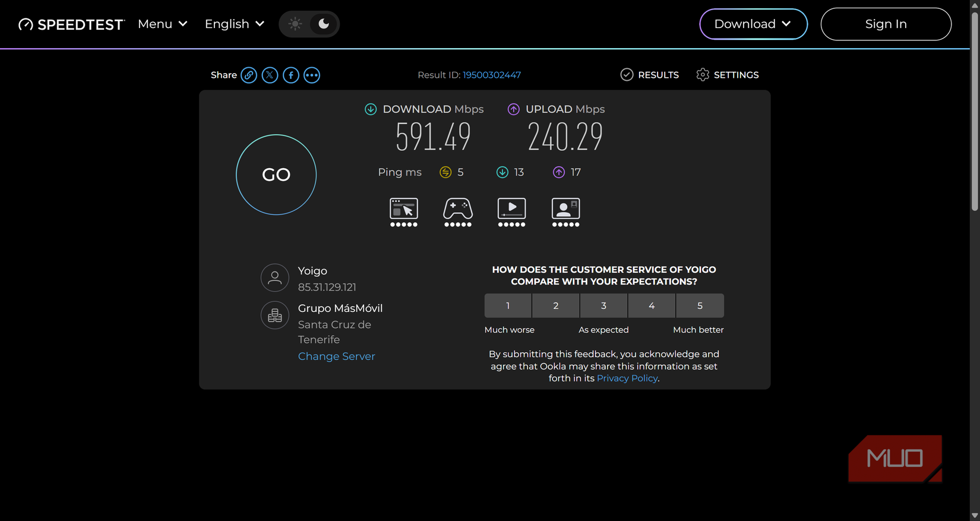Select the web browsing rating icon

(404, 212)
